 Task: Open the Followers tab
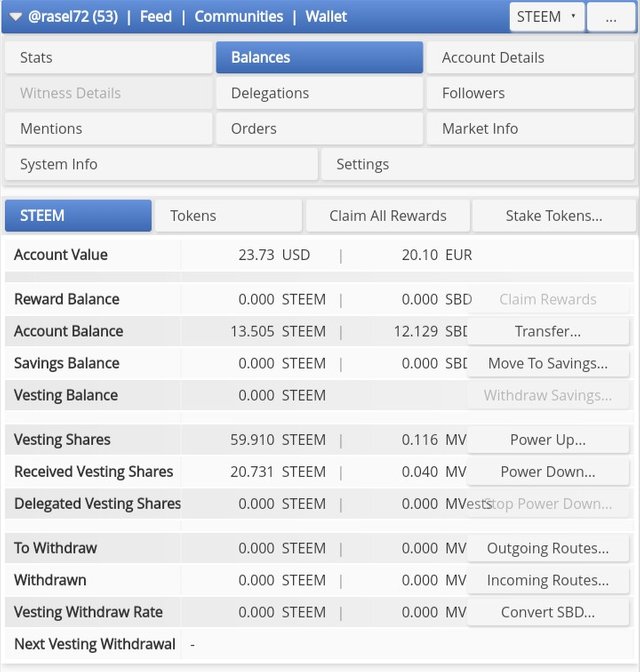(x=531, y=93)
